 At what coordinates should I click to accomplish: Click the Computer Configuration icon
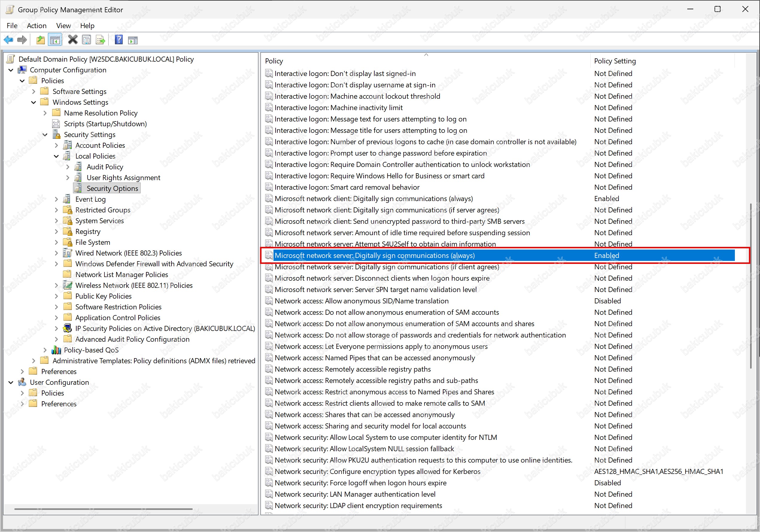(22, 70)
